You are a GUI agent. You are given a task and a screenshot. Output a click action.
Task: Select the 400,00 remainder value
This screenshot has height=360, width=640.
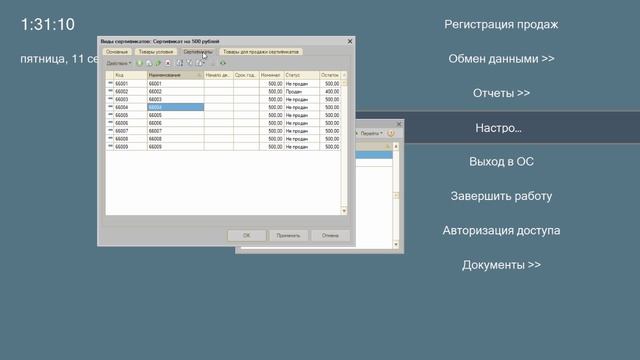tap(330, 91)
